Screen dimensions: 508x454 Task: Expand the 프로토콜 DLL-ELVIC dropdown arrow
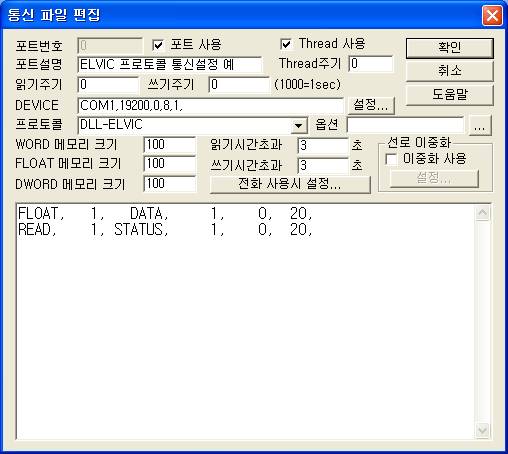coord(299,126)
